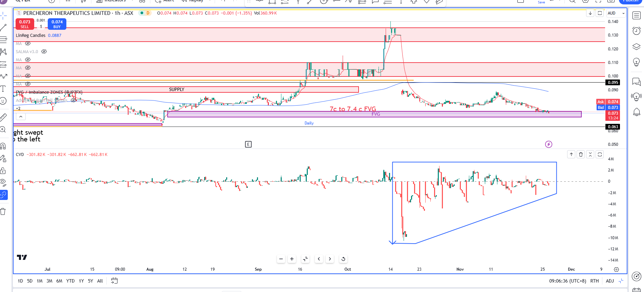644x292 pixels.
Task: Open the alerts clock panel
Action: click(637, 31)
